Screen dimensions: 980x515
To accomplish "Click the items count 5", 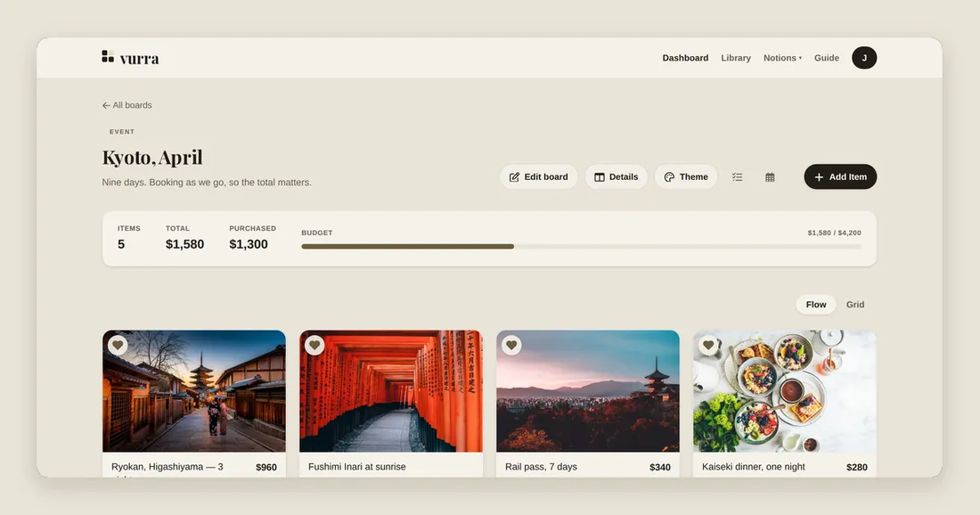I will click(121, 244).
